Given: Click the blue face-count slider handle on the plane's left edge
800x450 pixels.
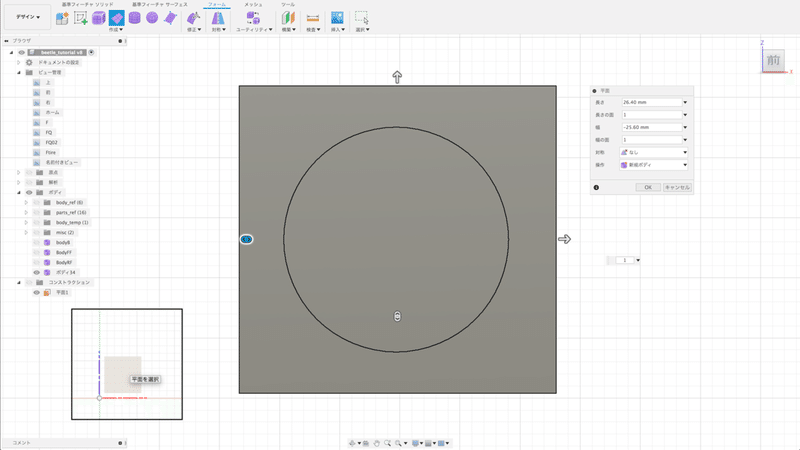Looking at the screenshot, I should pos(246,239).
